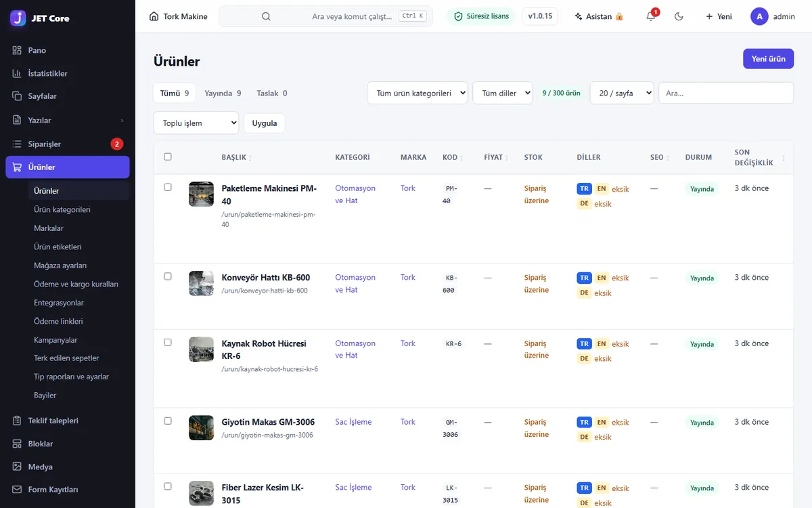Click the Siparişler list icon
The width and height of the screenshot is (812, 508).
tap(17, 144)
